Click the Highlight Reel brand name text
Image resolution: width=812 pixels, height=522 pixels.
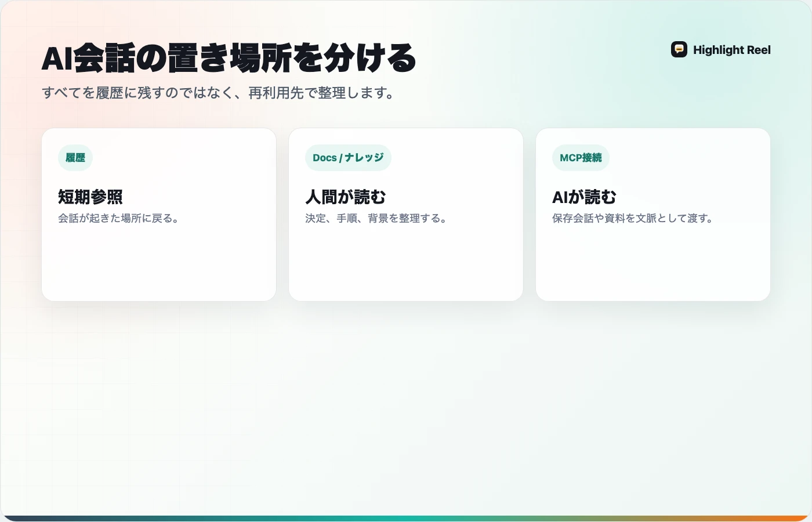[x=732, y=50]
